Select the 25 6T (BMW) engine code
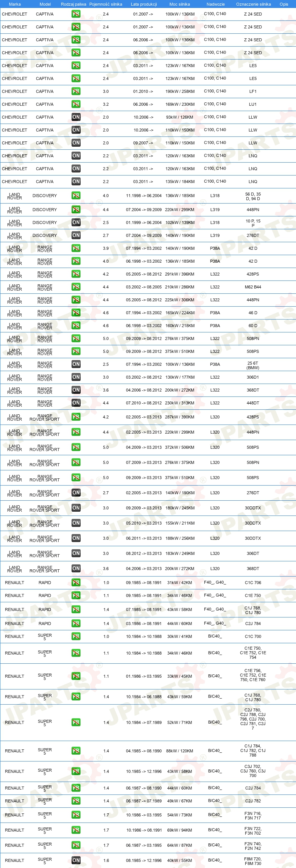 [x=253, y=365]
